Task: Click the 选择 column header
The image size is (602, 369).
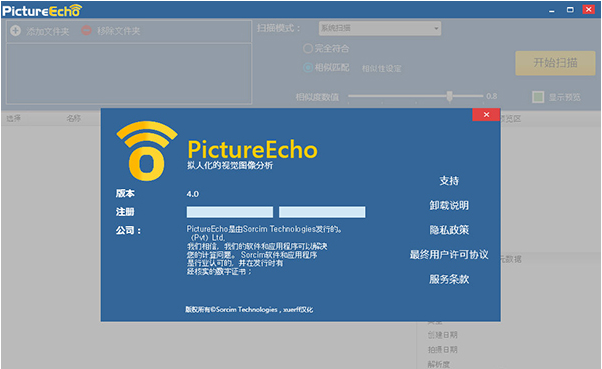Action: pos(13,118)
